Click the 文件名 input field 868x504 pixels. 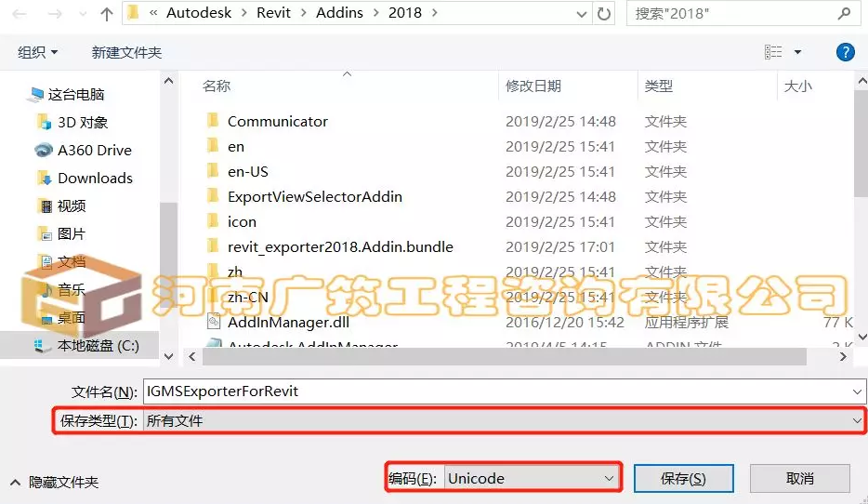505,391
